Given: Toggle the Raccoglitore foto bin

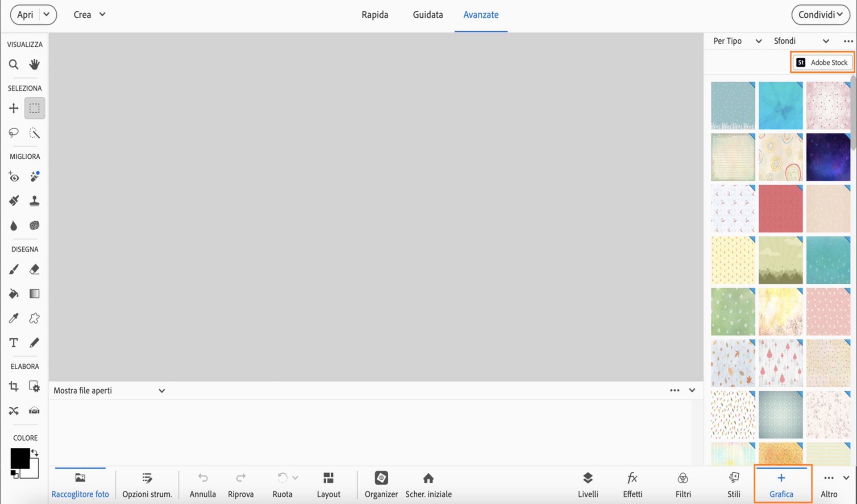Looking at the screenshot, I should (80, 484).
